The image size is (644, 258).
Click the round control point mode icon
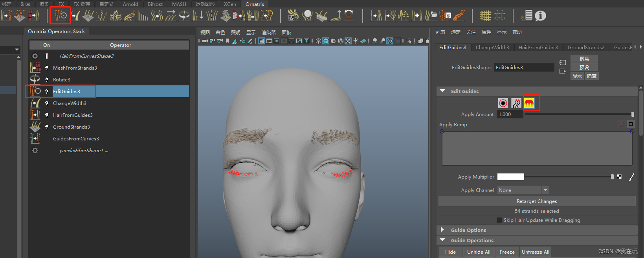click(503, 103)
